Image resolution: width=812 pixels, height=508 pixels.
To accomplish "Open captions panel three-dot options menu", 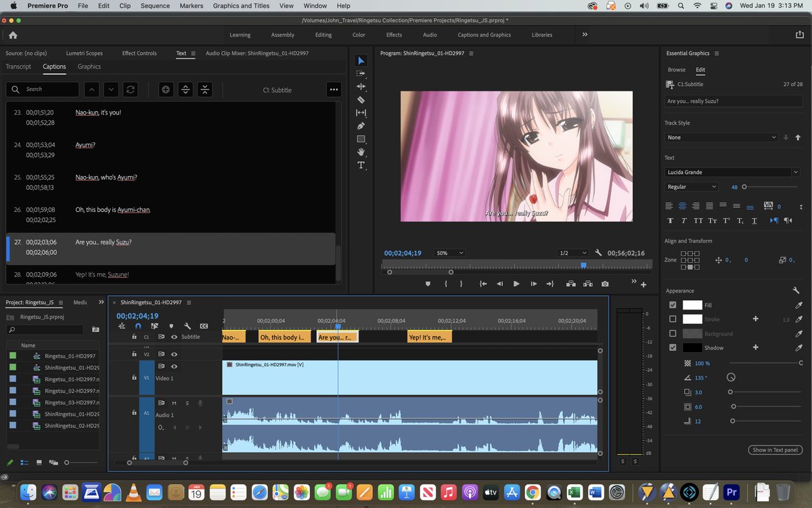I will click(x=333, y=89).
